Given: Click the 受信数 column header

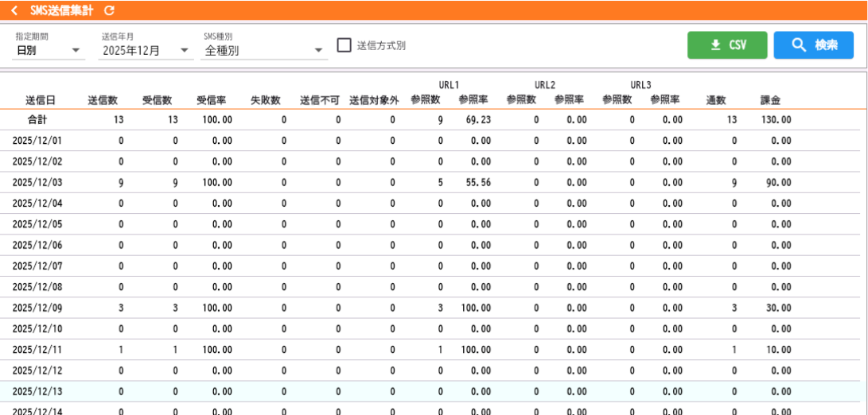Looking at the screenshot, I should pos(157,100).
